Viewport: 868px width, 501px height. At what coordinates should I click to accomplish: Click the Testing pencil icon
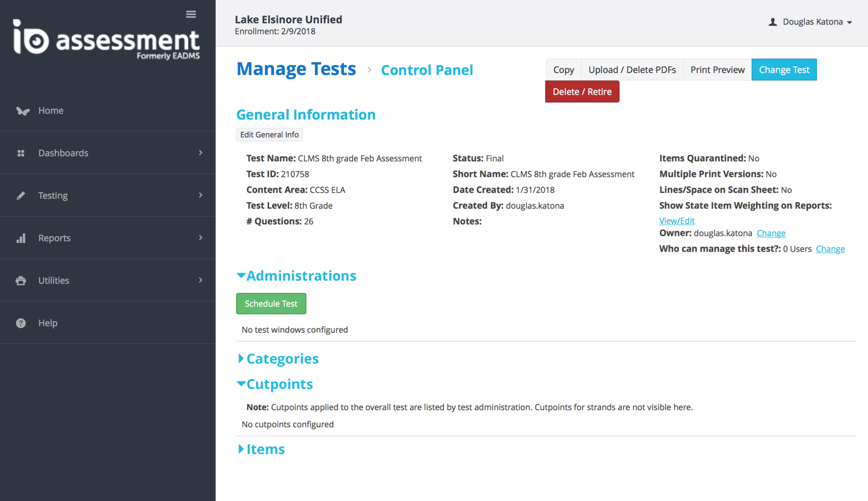21,196
